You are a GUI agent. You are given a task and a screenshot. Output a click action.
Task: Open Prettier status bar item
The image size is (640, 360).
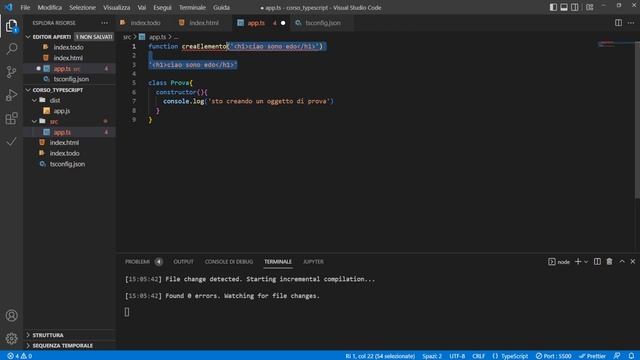point(592,356)
